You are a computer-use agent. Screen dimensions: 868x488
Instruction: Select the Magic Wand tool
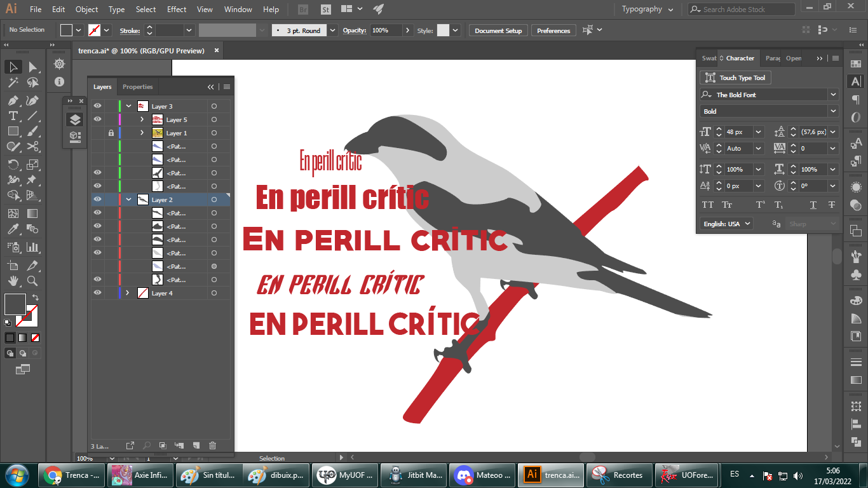tap(13, 83)
